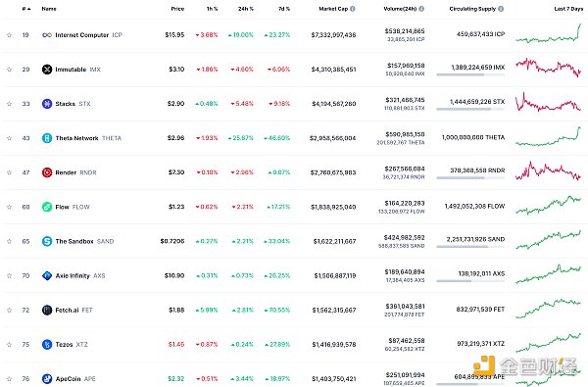588x387 pixels.
Task: Click Immutable circulating supply progress bar
Action: [470, 74]
